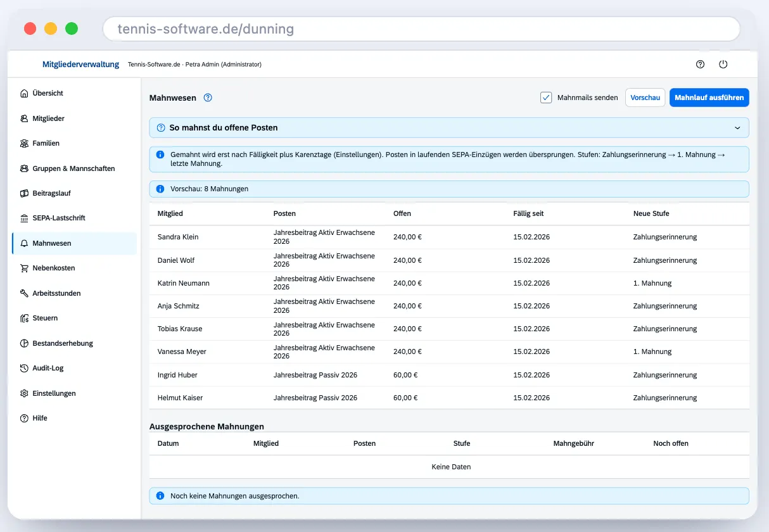Click the Übersicht home icon in the sidebar
This screenshot has height=532, width=769.
point(25,93)
